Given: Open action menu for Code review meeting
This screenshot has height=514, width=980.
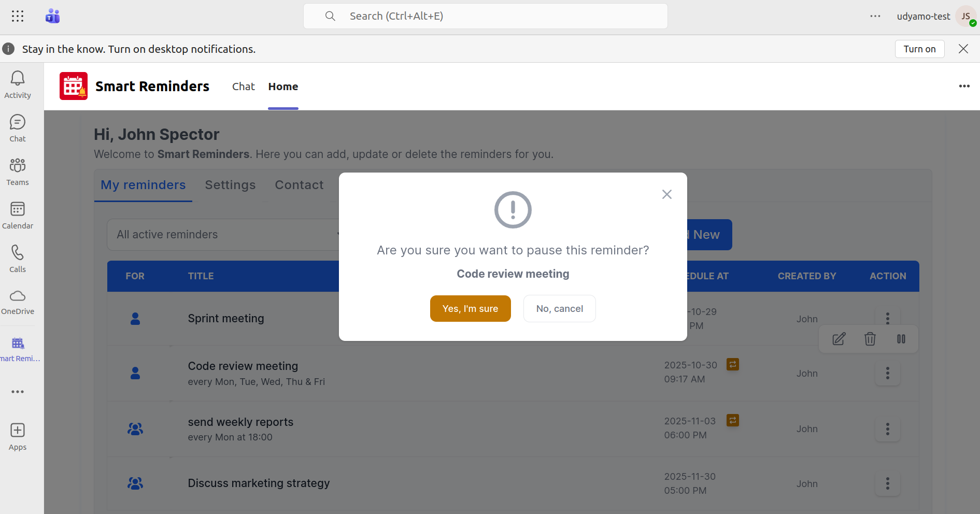Looking at the screenshot, I should pos(887,373).
